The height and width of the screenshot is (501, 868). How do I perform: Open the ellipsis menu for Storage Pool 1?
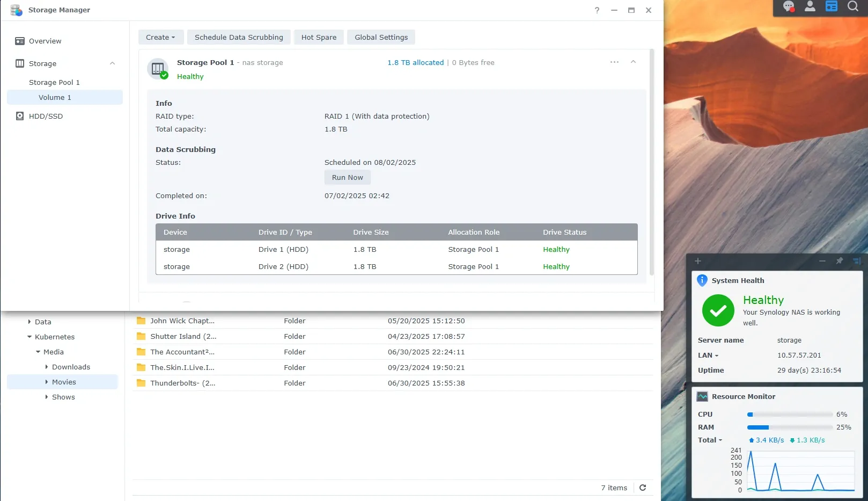tap(614, 62)
